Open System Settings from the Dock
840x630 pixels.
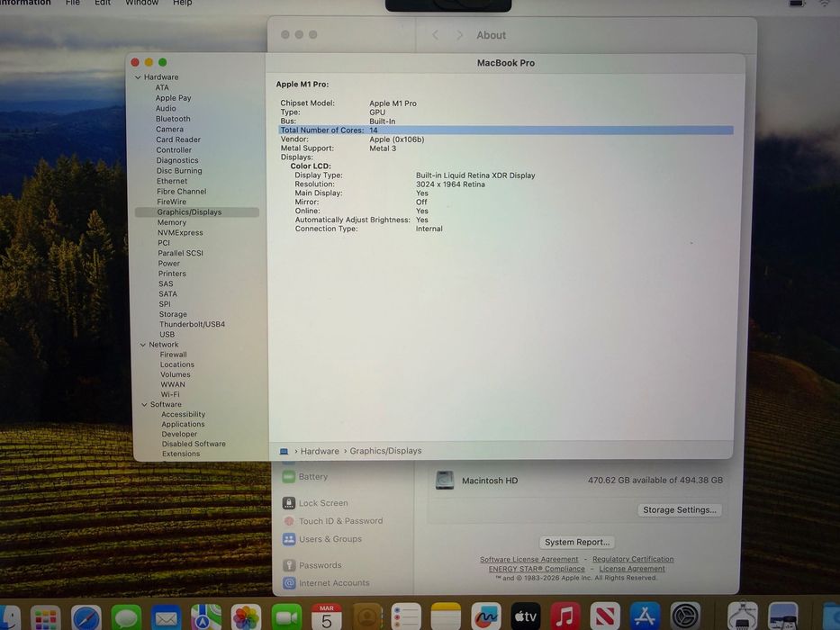(685, 617)
